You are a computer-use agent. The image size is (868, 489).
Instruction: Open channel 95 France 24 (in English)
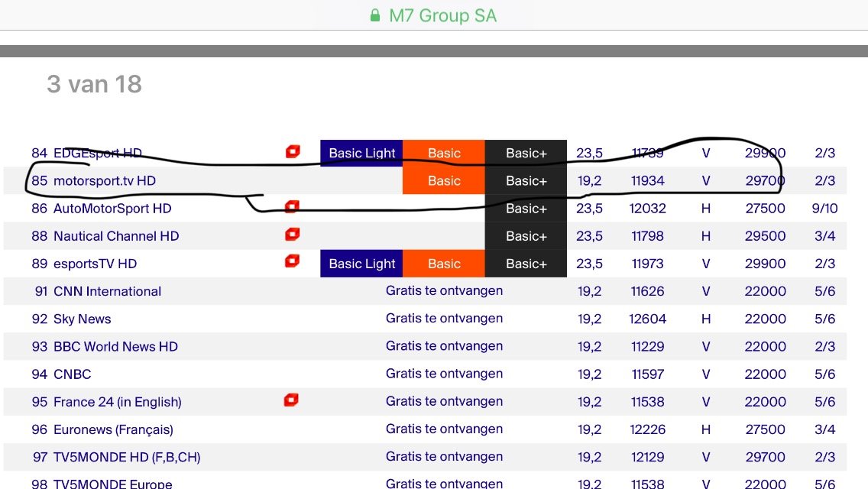tap(106, 402)
